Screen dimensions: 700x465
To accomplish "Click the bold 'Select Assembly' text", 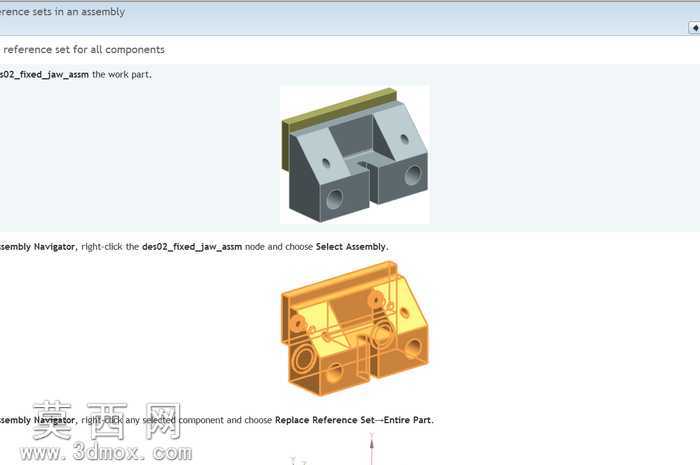I will pyautogui.click(x=351, y=247).
